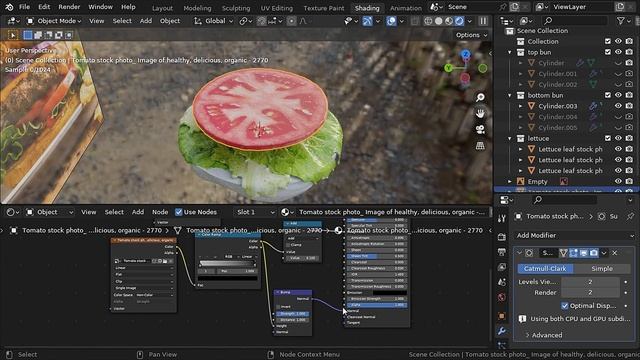Open the Modifiers wrench properties tab
Screen dimensions: 640x360
[x=502, y=331]
